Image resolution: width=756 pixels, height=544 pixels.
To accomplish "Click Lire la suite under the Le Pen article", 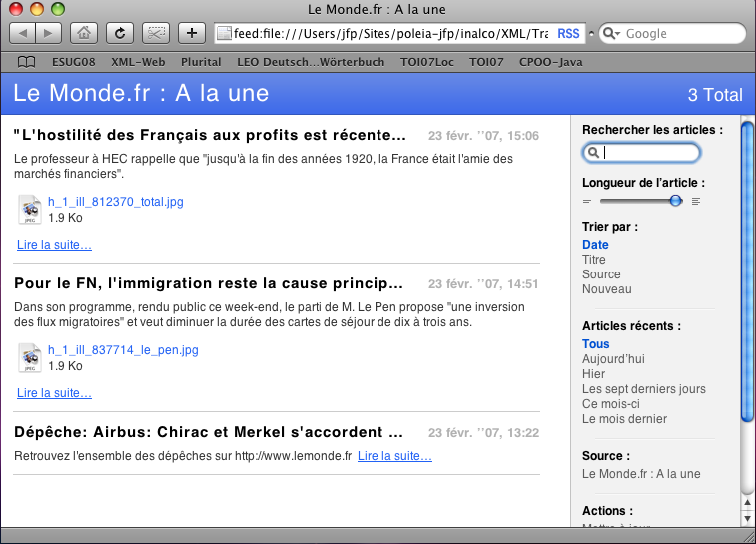I will click(x=55, y=393).
